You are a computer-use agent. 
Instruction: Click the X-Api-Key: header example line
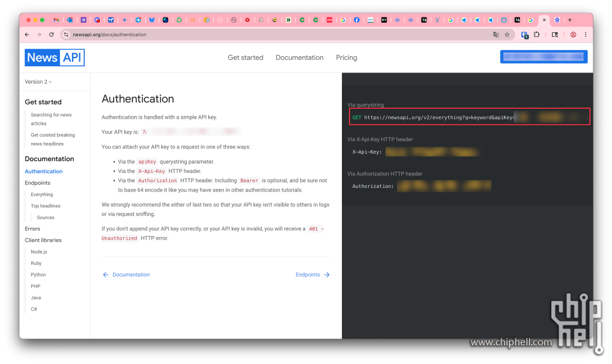(414, 152)
